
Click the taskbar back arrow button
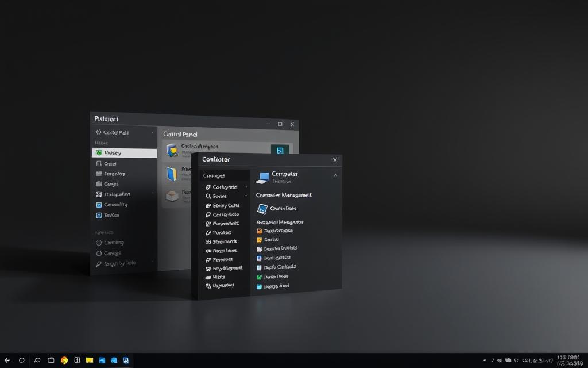pos(7,361)
